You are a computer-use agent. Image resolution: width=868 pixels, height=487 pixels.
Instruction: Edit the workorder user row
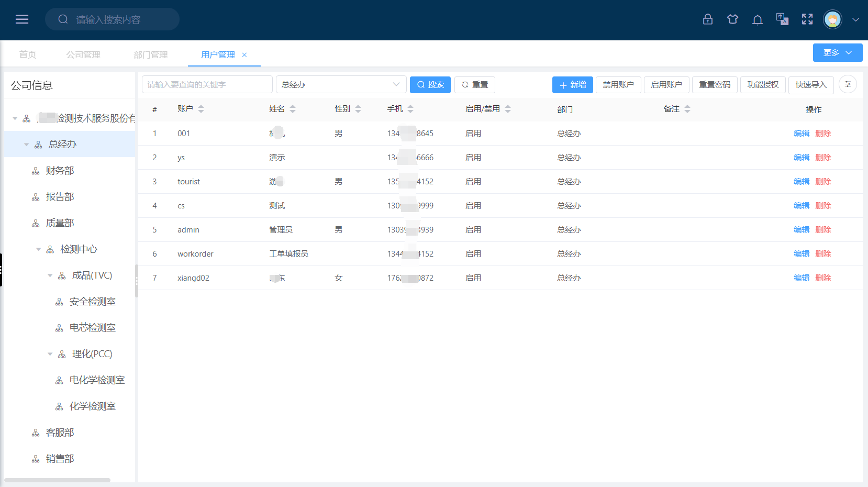click(x=802, y=253)
